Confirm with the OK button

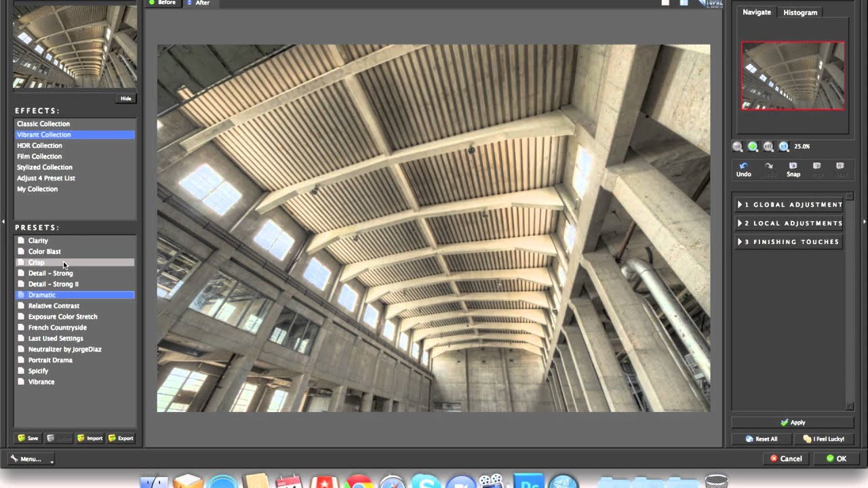[x=836, y=459]
